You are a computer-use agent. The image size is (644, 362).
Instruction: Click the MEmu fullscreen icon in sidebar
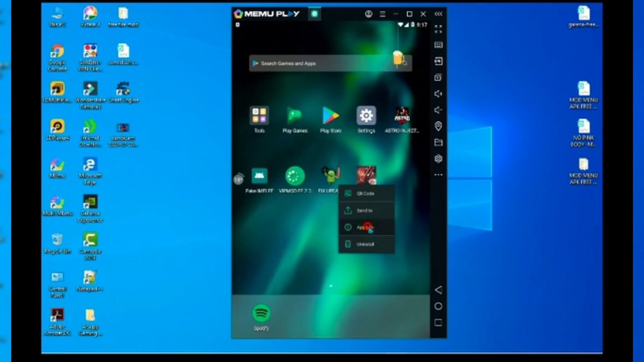coord(438,29)
